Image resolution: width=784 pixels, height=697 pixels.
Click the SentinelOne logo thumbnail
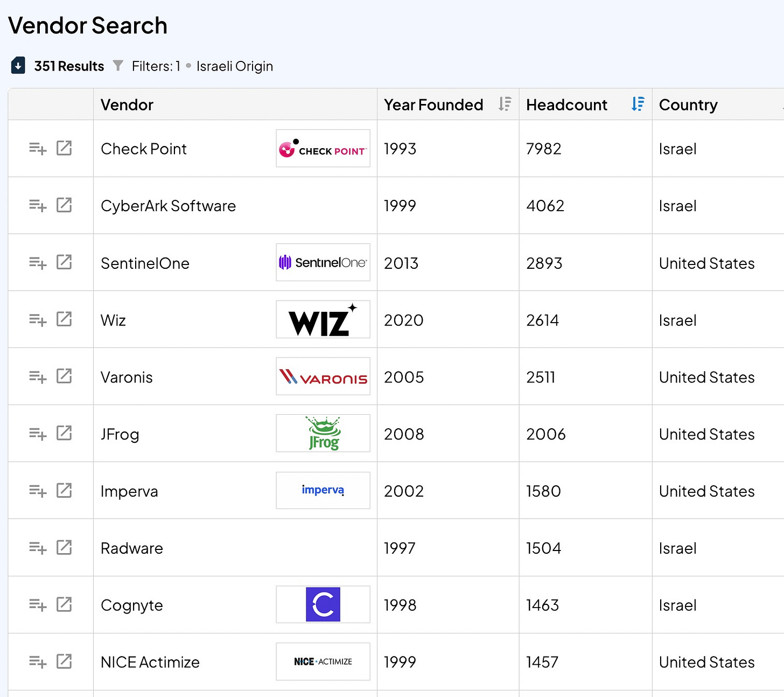point(323,262)
